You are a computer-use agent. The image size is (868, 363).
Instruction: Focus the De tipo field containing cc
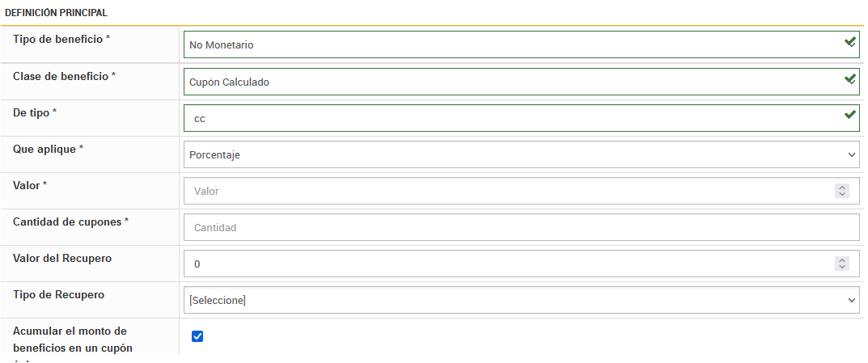pyautogui.click(x=510, y=118)
